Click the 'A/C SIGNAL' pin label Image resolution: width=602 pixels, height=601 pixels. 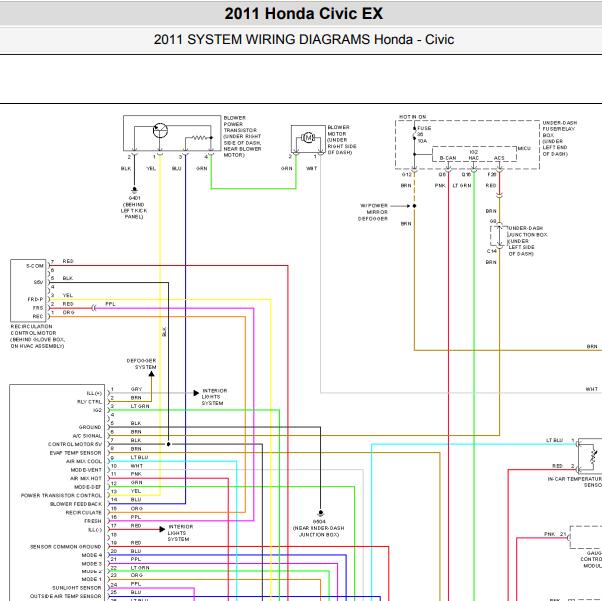[x=87, y=436]
